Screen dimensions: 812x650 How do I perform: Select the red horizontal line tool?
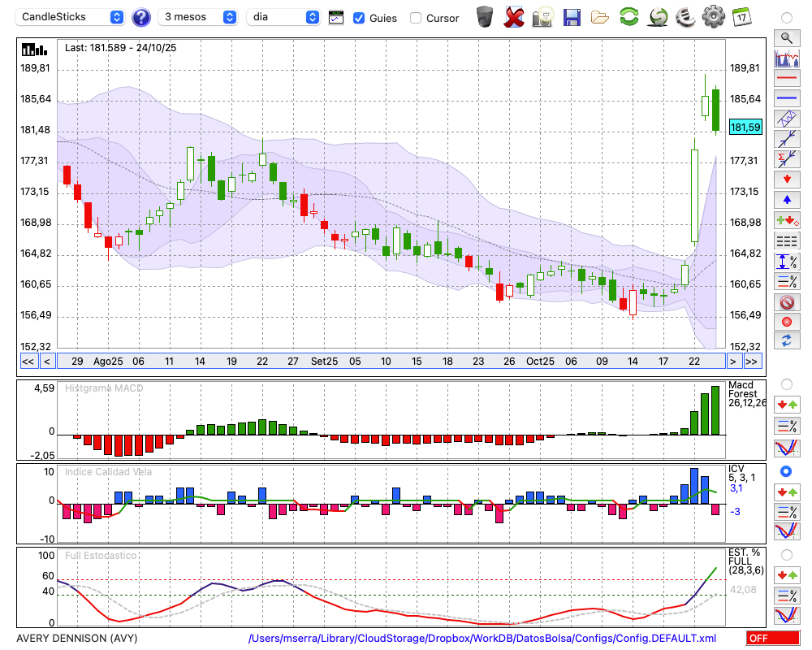787,78
